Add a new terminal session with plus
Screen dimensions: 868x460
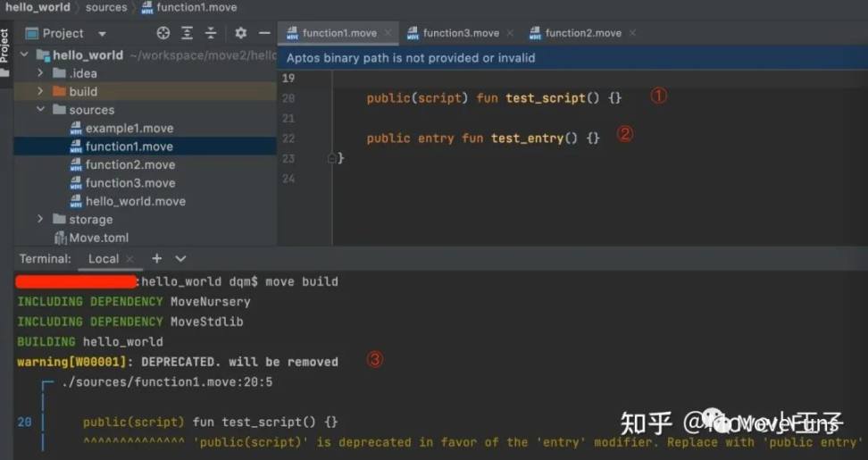[x=156, y=258]
